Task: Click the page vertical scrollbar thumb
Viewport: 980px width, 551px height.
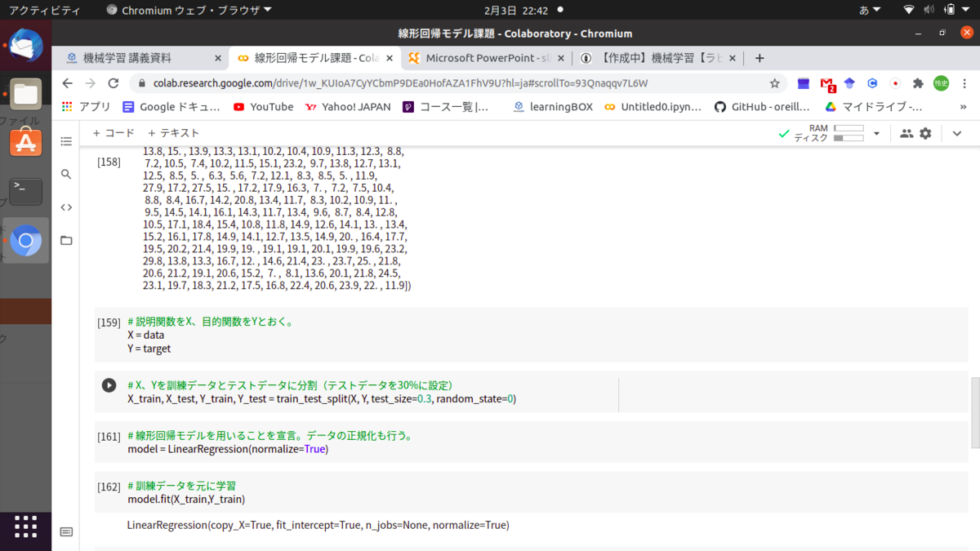Action: click(974, 413)
